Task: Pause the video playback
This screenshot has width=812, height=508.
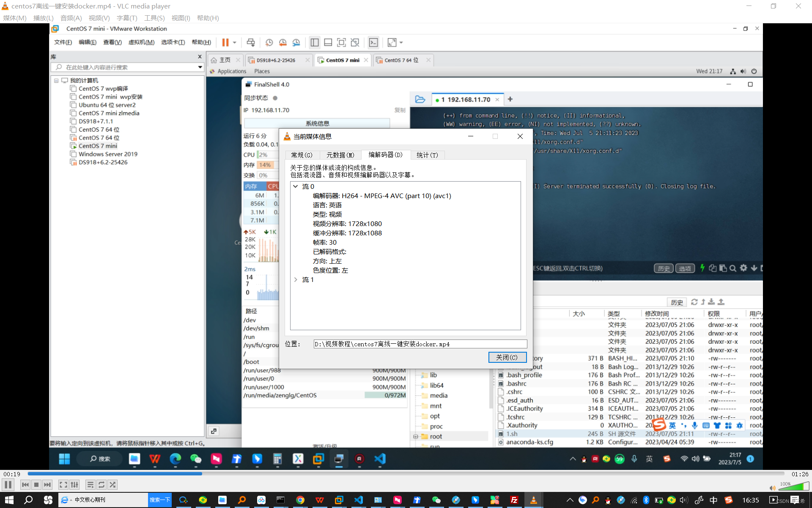Action: point(8,485)
